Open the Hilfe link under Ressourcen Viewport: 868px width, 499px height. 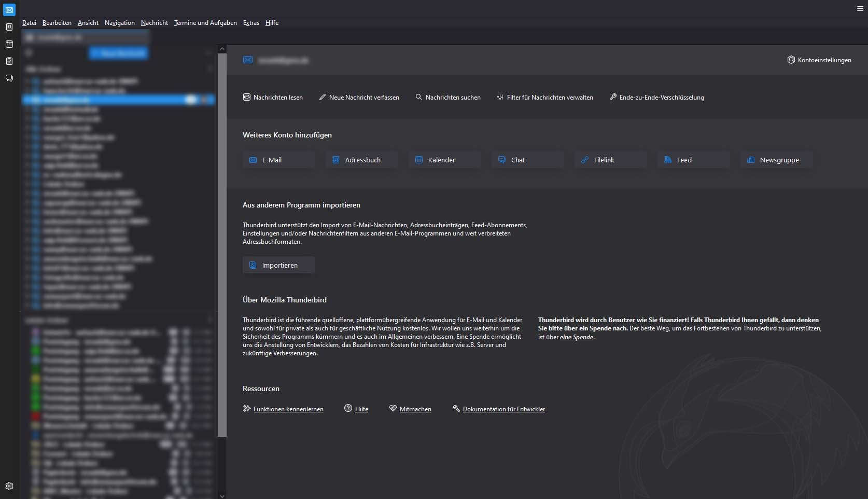click(x=361, y=409)
